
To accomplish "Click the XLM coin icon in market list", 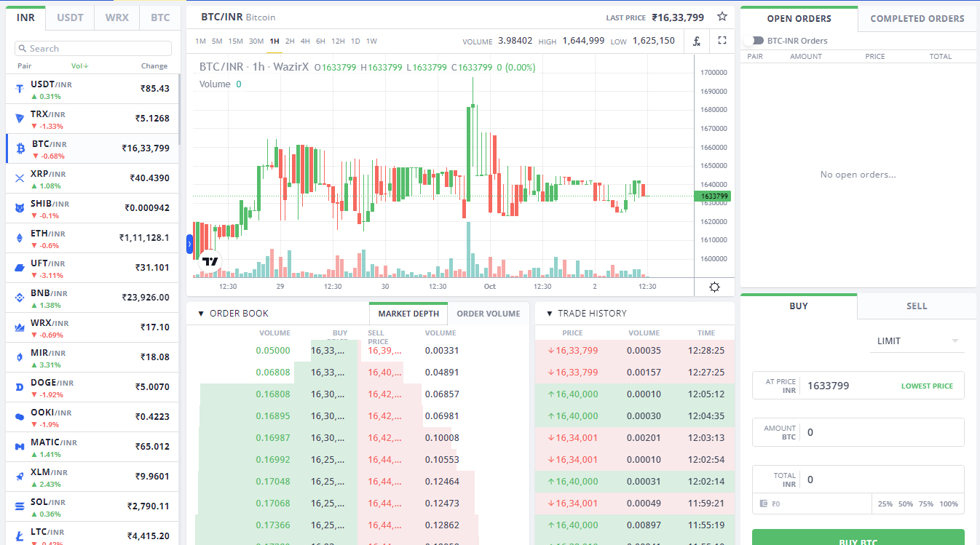I will 20,477.
